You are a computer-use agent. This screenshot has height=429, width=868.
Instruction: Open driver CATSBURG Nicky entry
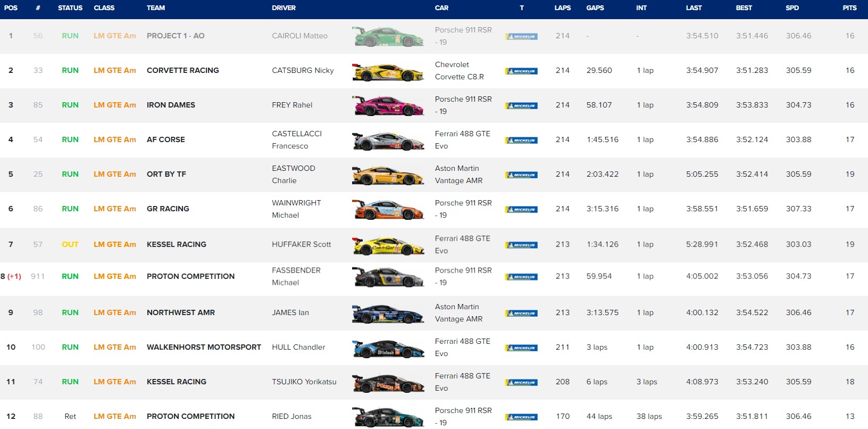303,70
